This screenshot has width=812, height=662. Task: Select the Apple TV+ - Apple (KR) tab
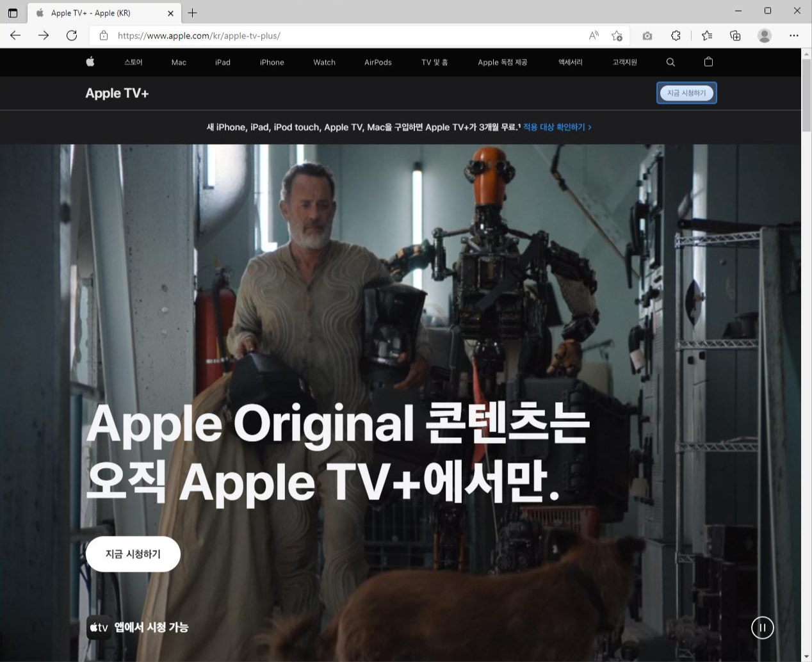(104, 13)
